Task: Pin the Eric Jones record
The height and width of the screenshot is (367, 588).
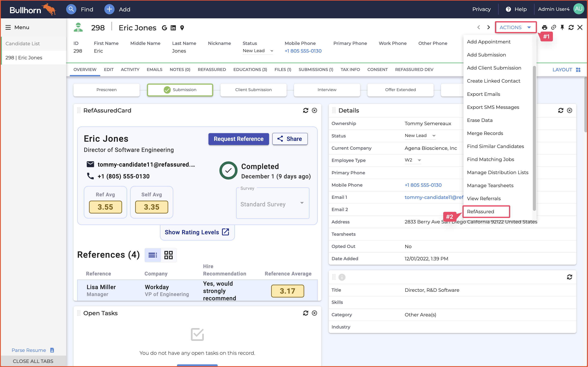Action: (x=562, y=27)
